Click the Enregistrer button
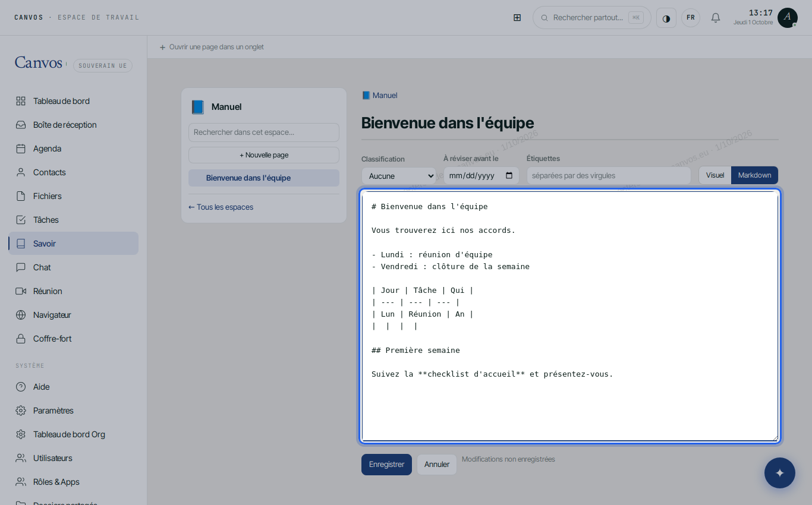 (x=386, y=465)
